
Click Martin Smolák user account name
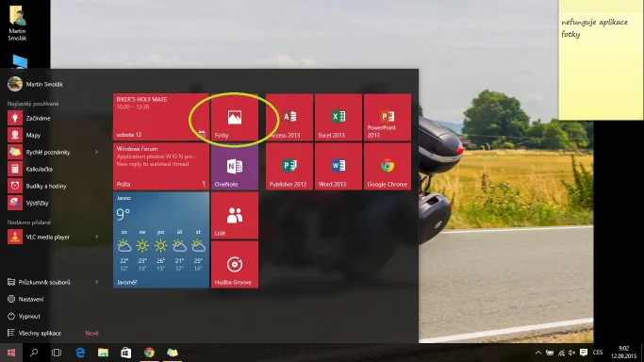(x=44, y=84)
